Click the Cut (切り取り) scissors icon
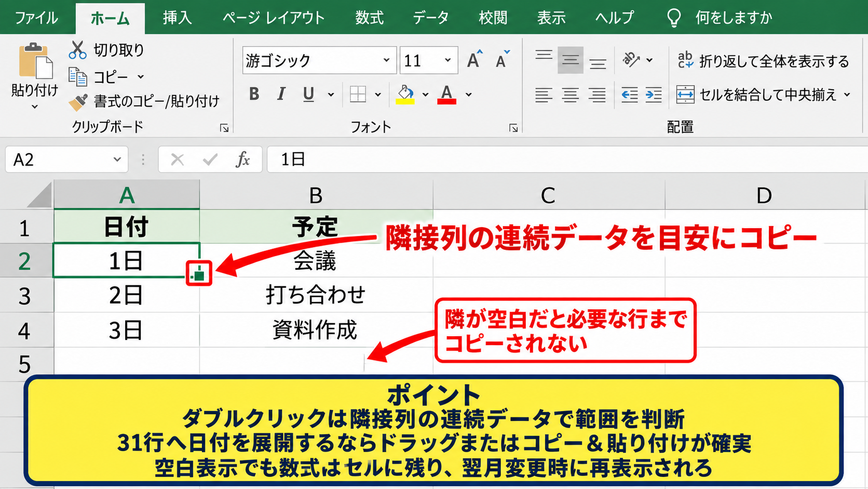This screenshot has height=489, width=868. 77,50
